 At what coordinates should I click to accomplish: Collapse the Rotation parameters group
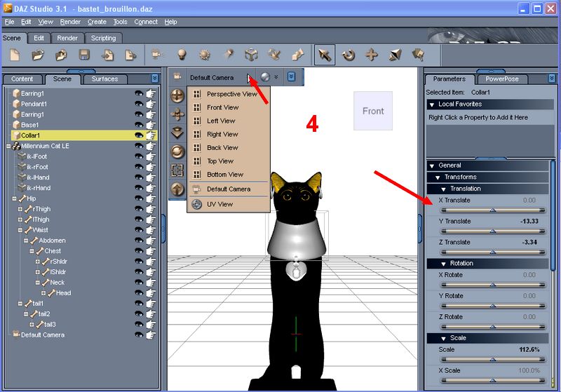click(x=444, y=264)
